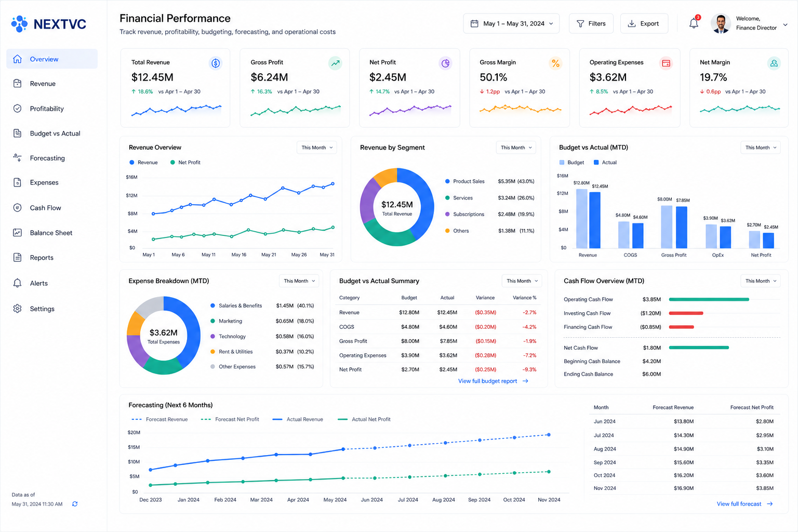Toggle Actual Revenue legend item
Viewport: 798px width, 532px height.
(298, 419)
